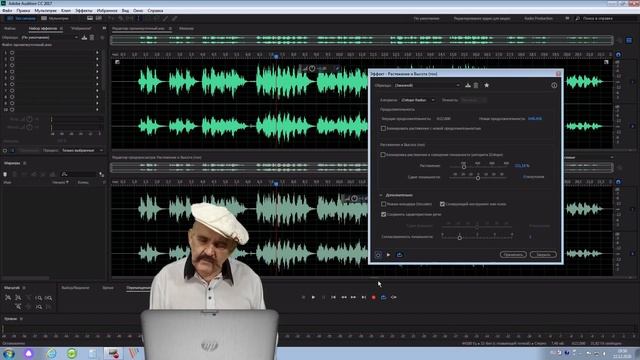Click the export icon next to dialog preview play
Screen dimensions: 640x360
click(x=400, y=255)
